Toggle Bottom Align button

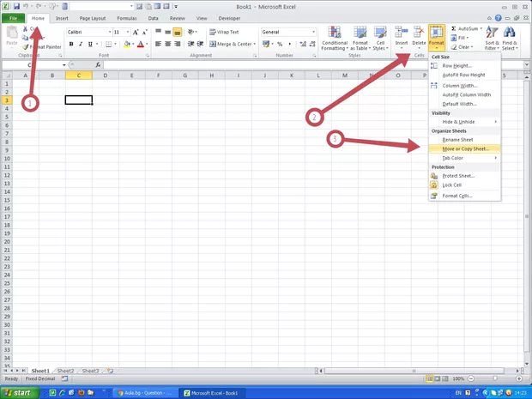point(177,33)
